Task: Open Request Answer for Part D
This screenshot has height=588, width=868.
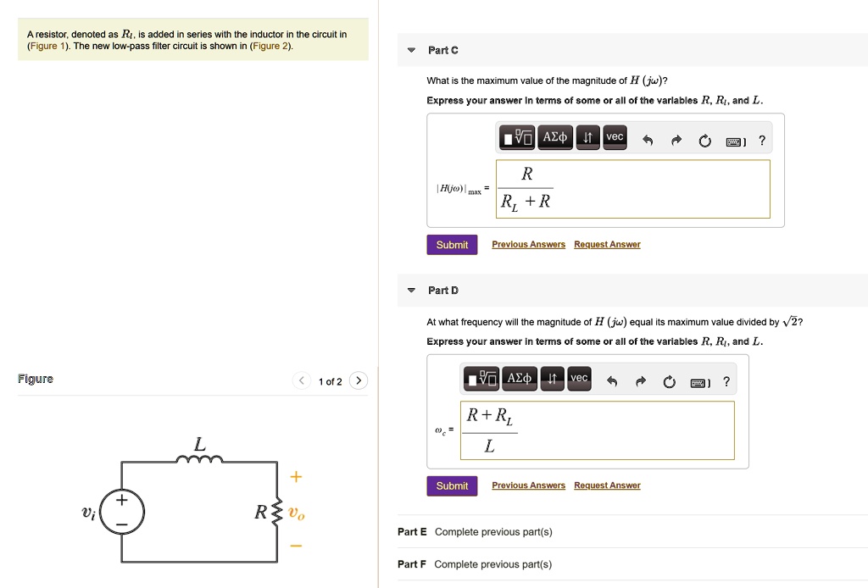Action: [x=607, y=485]
